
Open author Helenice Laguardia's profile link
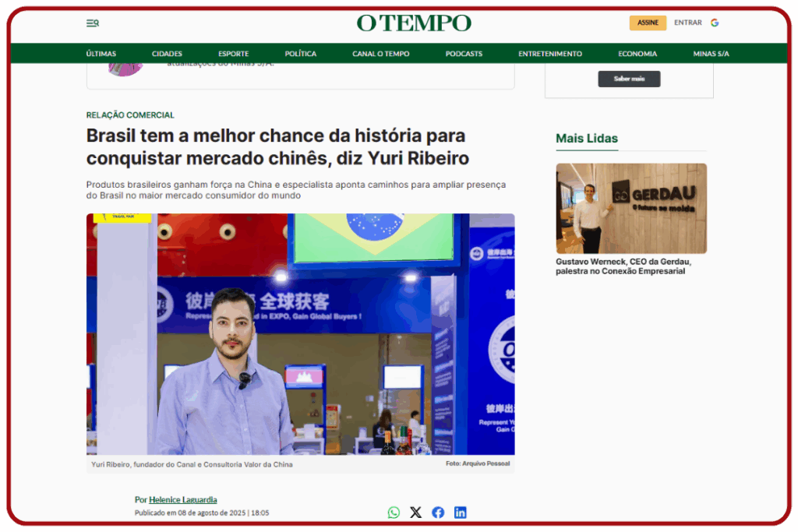coord(182,499)
